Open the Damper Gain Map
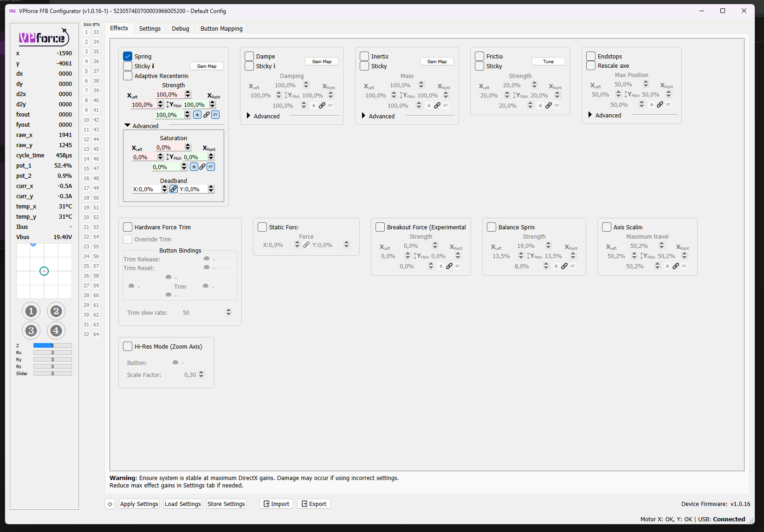The width and height of the screenshot is (764, 532). [322, 61]
